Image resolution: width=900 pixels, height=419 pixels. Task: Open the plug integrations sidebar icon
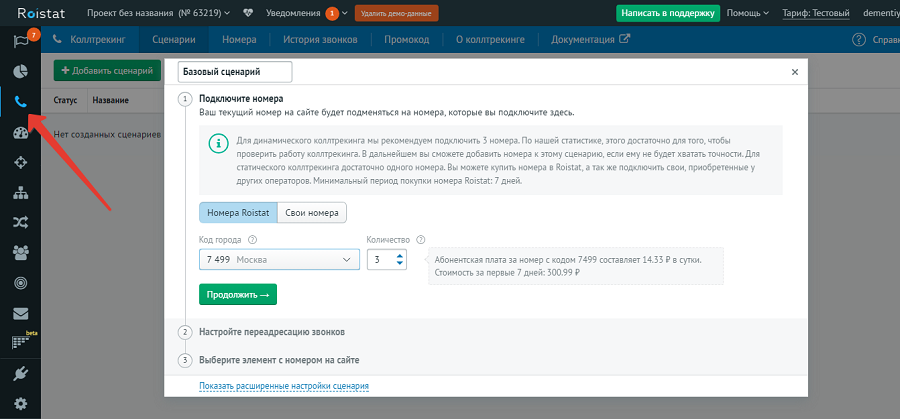[21, 374]
